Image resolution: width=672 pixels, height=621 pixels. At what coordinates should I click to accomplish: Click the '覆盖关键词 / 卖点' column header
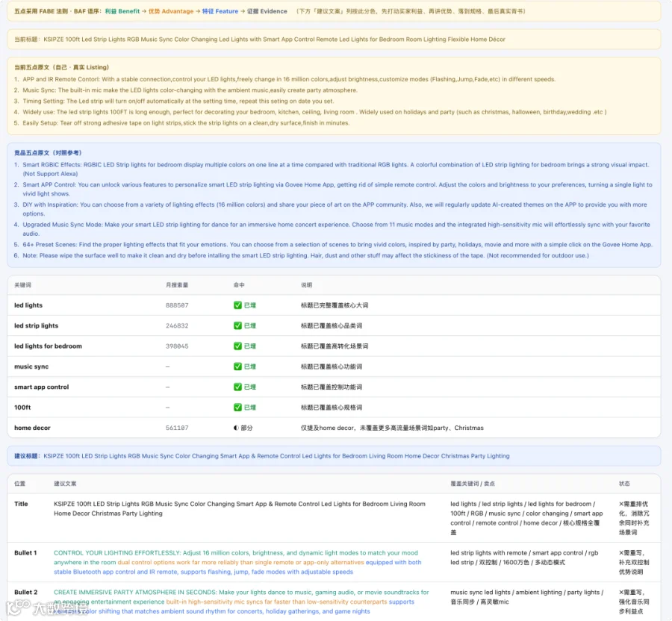(x=473, y=484)
